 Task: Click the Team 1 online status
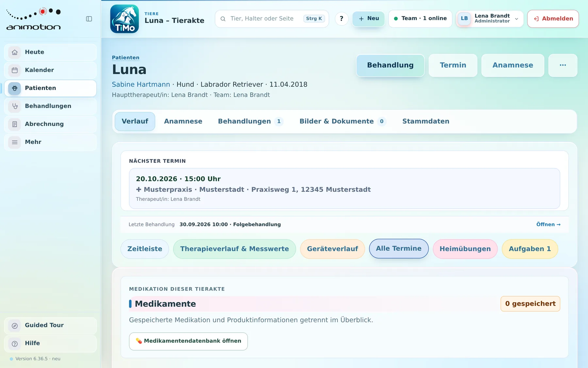point(420,19)
